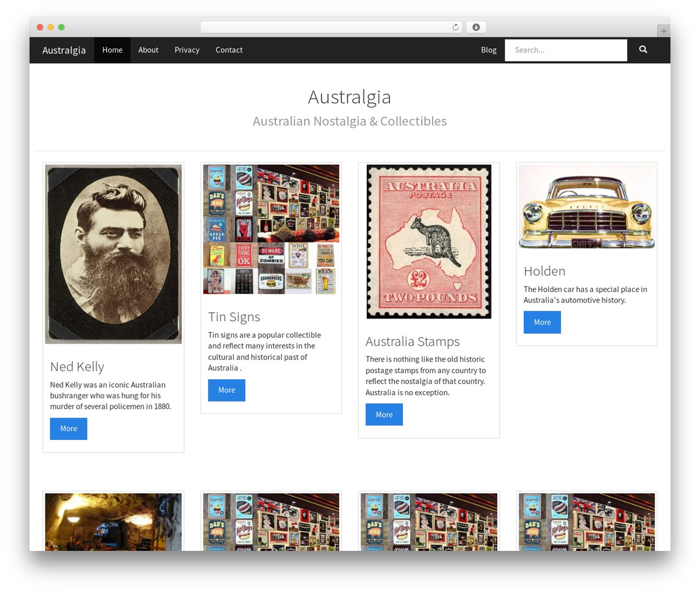
Task: Open the Ned Kelly portrait image
Action: tap(113, 254)
